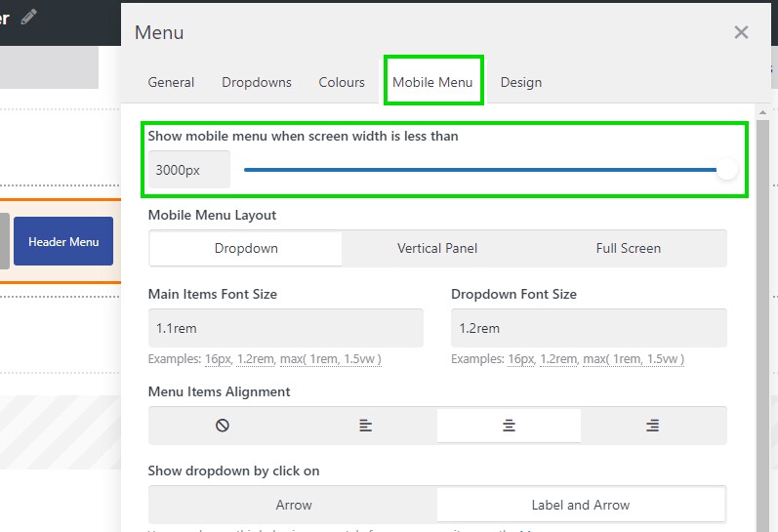The height and width of the screenshot is (532, 778).
Task: Open the Design tab
Action: pyautogui.click(x=521, y=82)
